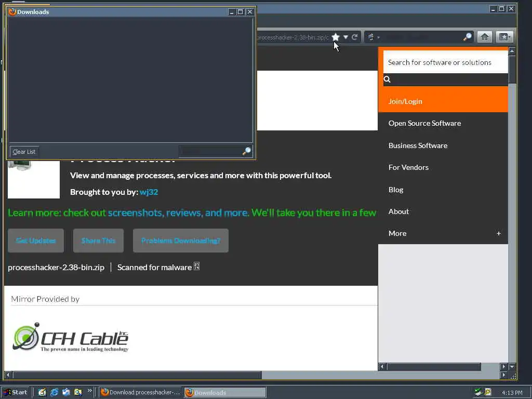Click the fourth quick launch search icon
The height and width of the screenshot is (399, 532).
[x=78, y=392]
